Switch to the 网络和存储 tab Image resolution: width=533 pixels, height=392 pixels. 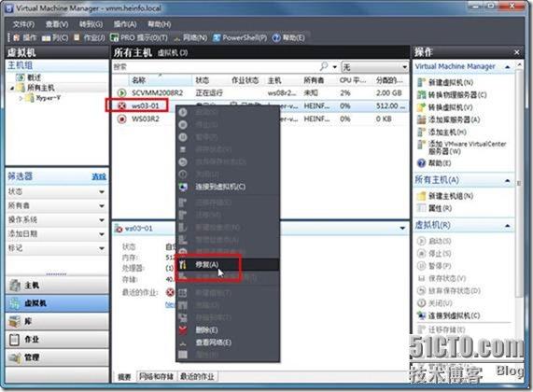click(157, 377)
